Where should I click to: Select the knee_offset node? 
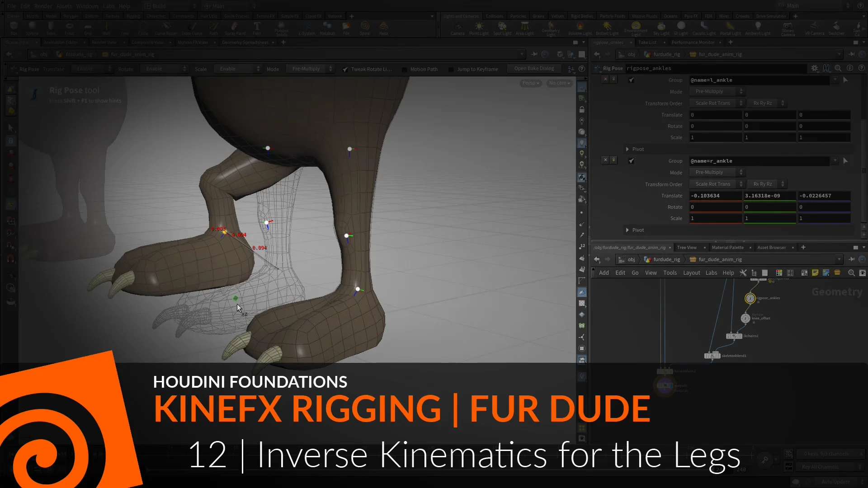pyautogui.click(x=745, y=318)
